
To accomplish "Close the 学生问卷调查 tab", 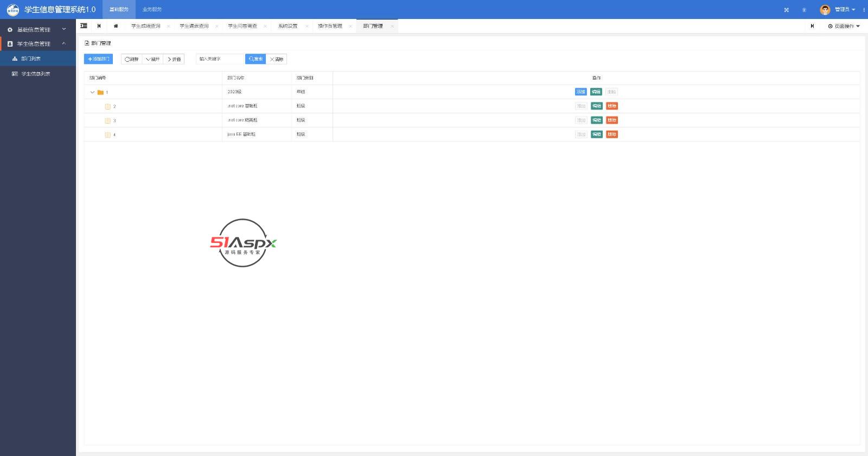I will click(x=265, y=26).
